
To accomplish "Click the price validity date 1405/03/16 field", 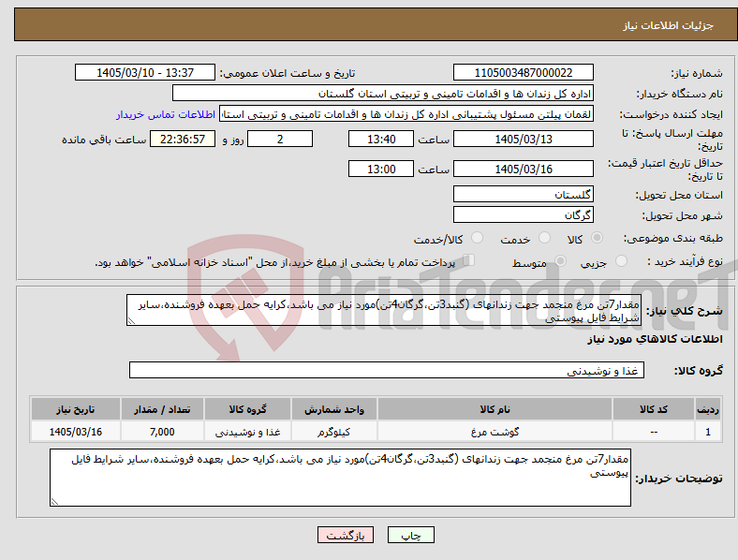I will [x=524, y=169].
